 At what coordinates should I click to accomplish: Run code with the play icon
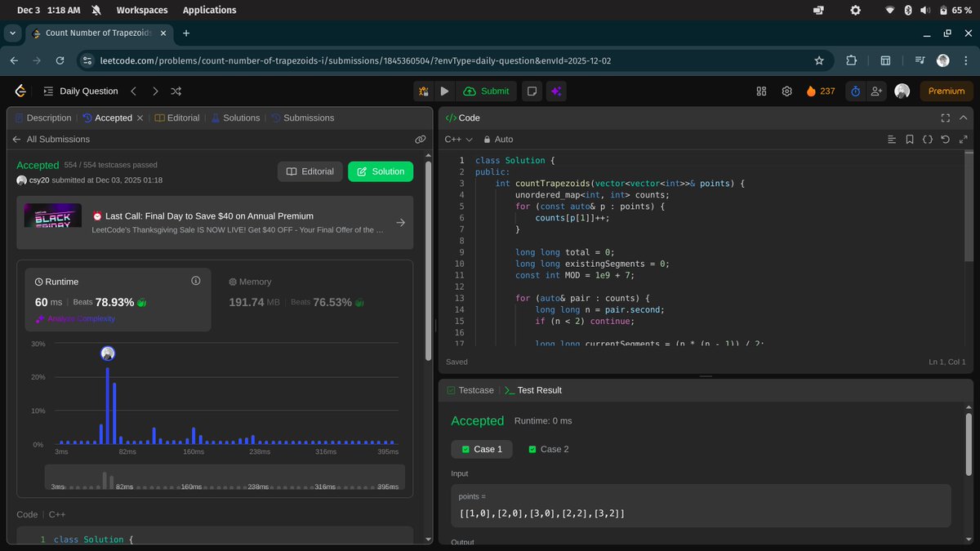[444, 91]
